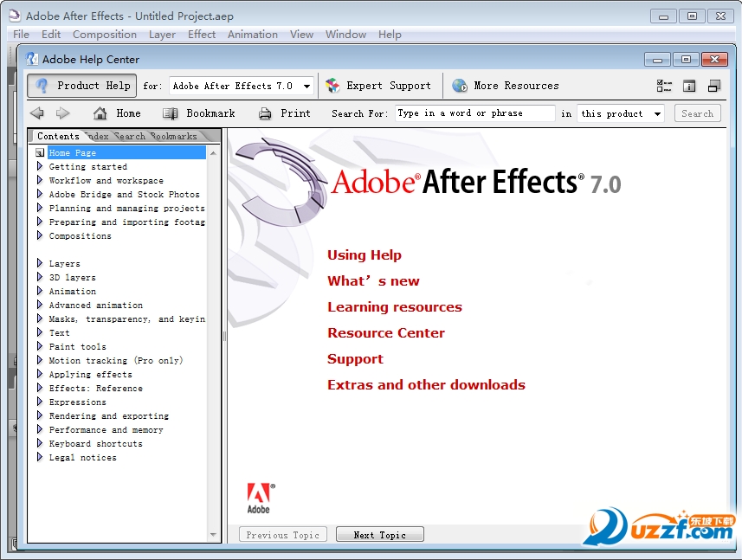Open the What's new link
Screen dimensions: 742x560
pos(373,281)
